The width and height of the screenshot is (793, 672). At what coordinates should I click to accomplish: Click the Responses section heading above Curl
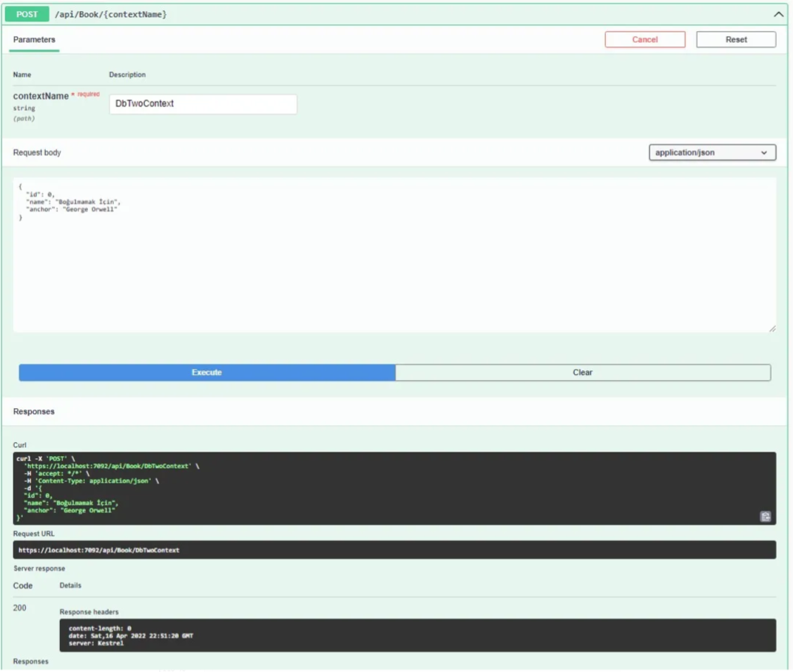pos(34,412)
